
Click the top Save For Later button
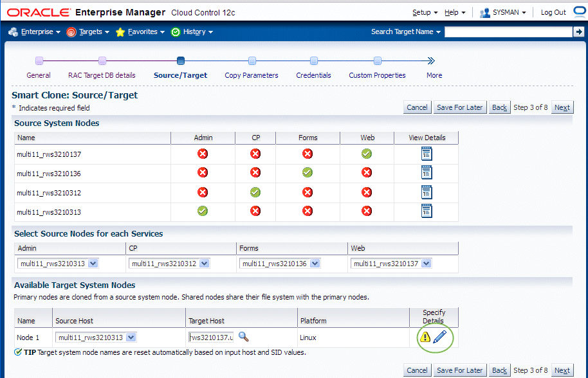459,107
